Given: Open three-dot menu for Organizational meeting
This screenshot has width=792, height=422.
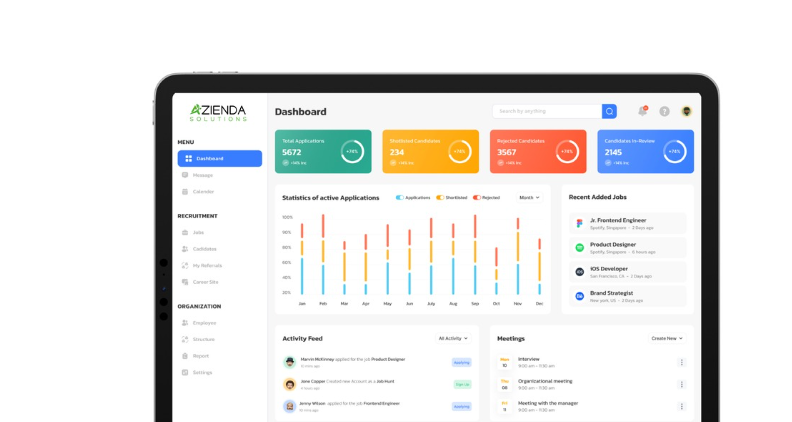Looking at the screenshot, I should [x=682, y=384].
